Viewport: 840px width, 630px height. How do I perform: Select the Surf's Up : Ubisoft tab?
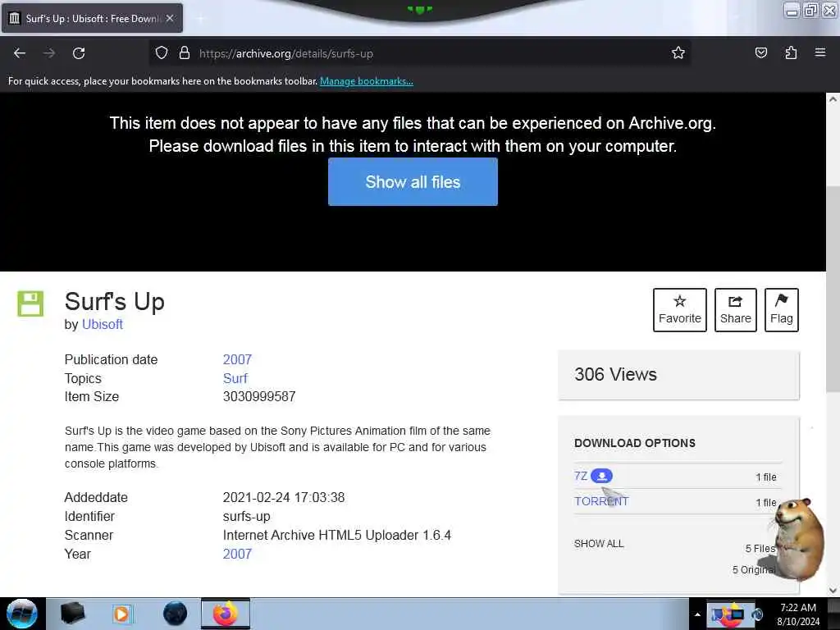(92, 18)
